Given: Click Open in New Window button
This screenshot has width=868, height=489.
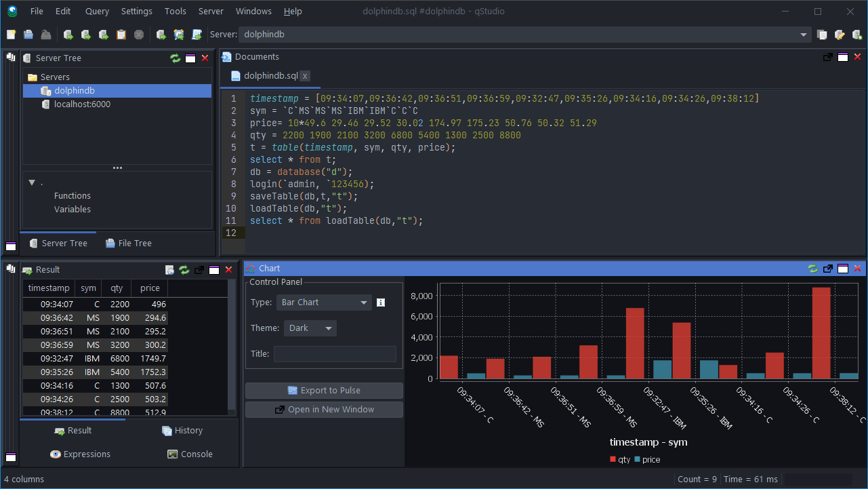Looking at the screenshot, I should coord(324,410).
